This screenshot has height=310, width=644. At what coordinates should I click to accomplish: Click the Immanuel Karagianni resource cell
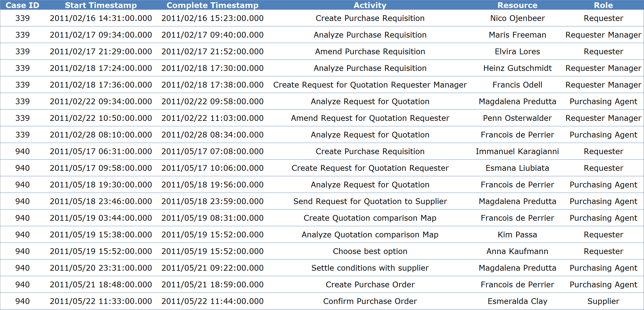click(517, 151)
